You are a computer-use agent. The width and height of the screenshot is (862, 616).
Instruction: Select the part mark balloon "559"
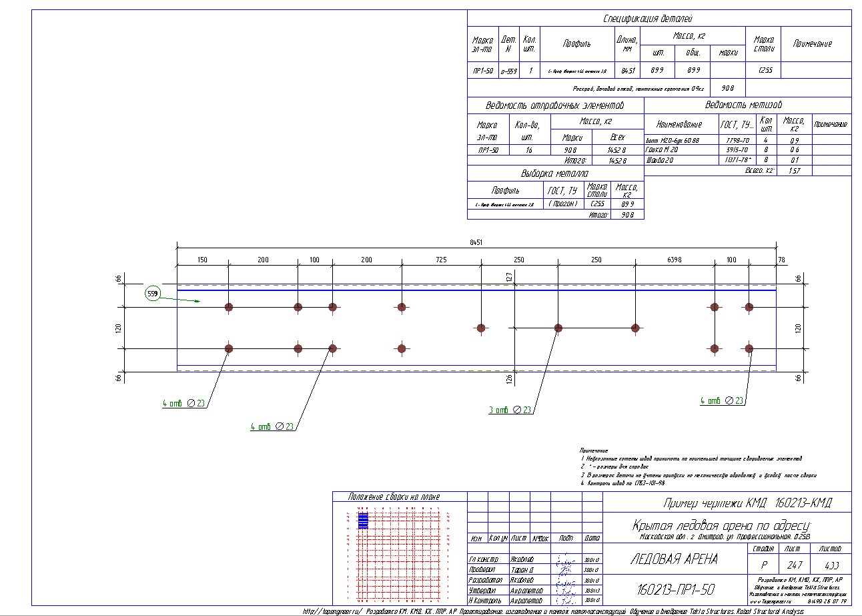[153, 292]
